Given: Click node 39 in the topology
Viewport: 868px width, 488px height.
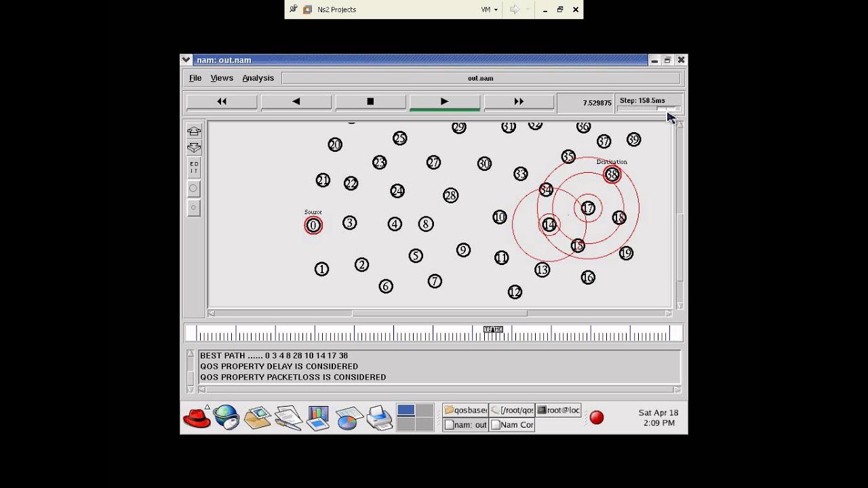Looking at the screenshot, I should (x=633, y=140).
